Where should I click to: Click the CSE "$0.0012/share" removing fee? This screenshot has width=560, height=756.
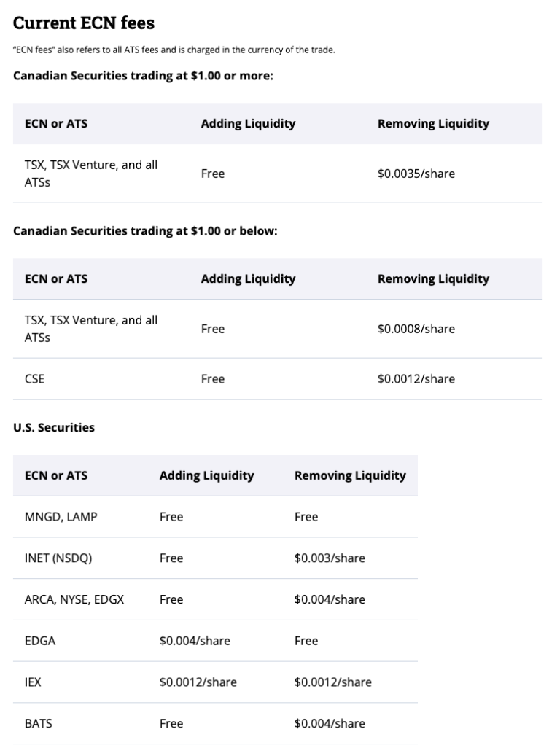pos(416,378)
